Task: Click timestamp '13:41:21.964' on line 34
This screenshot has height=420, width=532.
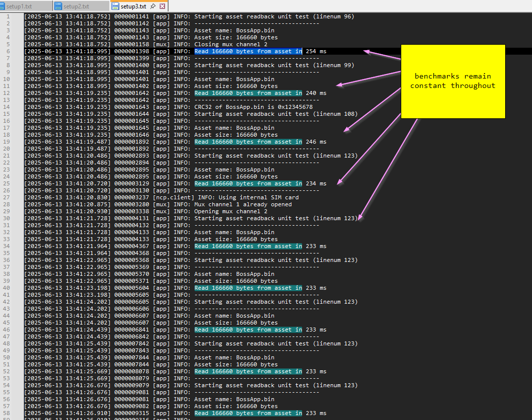Action: click(x=87, y=246)
